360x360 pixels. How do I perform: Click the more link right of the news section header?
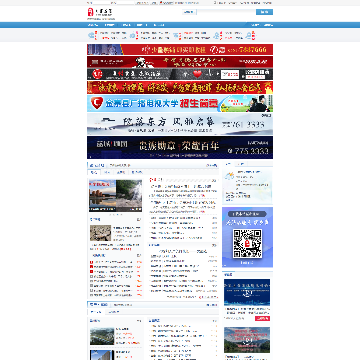212,165
